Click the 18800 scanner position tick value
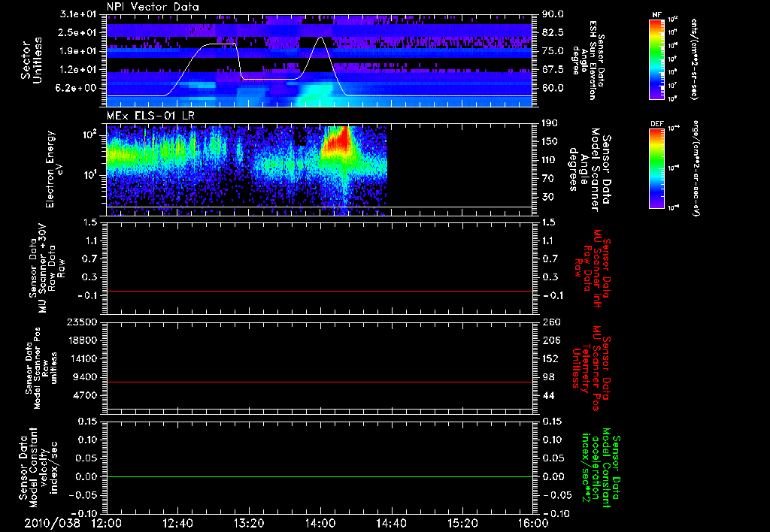This screenshot has height=532, width=770. click(82, 340)
